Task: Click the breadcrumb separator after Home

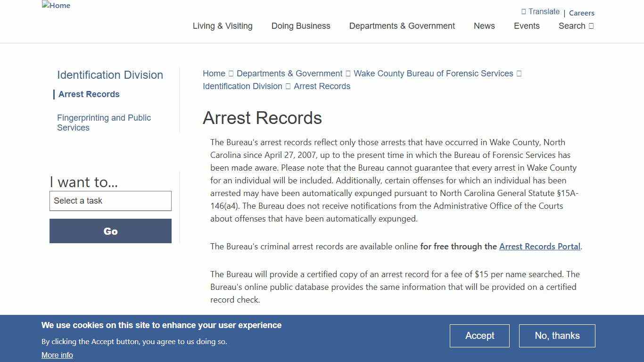Action: pos(231,74)
